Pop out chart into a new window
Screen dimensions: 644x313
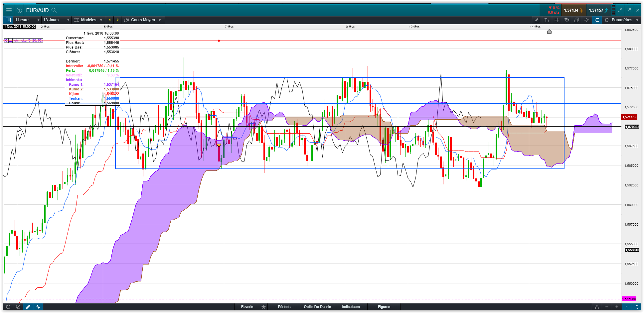(629, 10)
